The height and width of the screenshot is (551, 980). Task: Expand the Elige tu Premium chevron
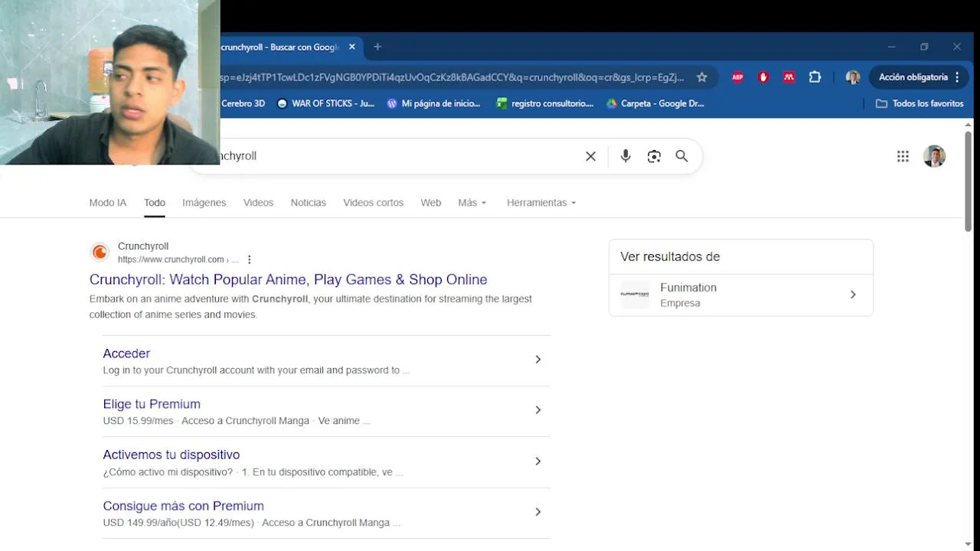[x=538, y=410]
